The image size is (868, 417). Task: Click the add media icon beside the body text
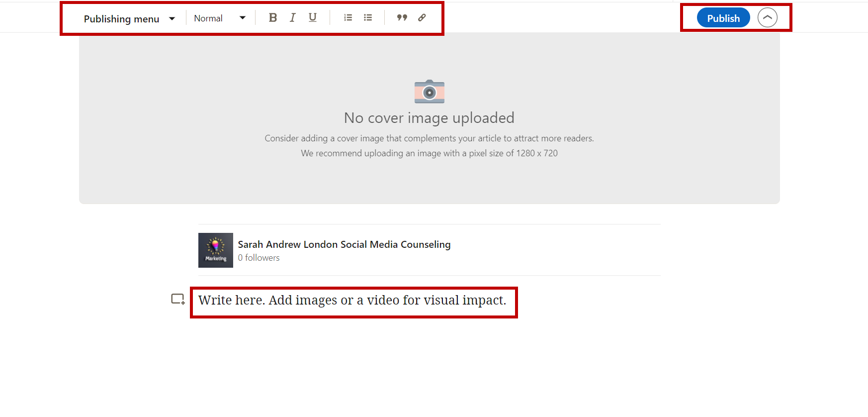[178, 299]
